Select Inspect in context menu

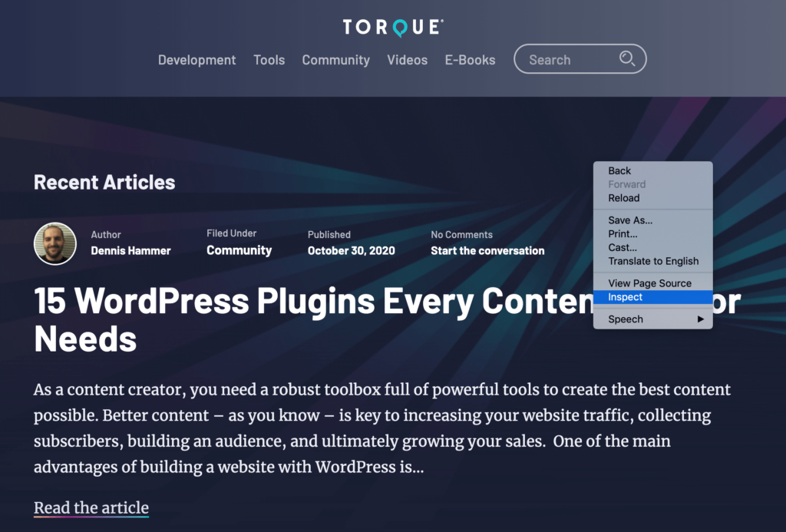[652, 297]
